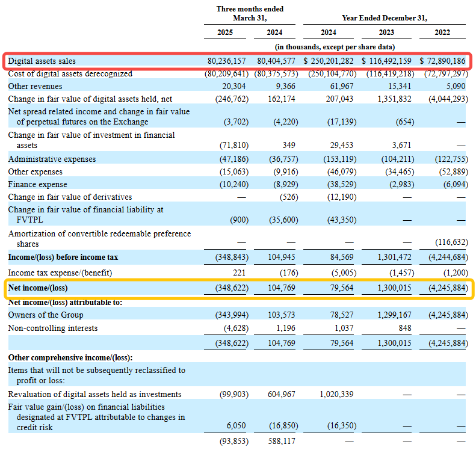
Task: Select the 'Non-controlling interests' label
Action: point(53,328)
